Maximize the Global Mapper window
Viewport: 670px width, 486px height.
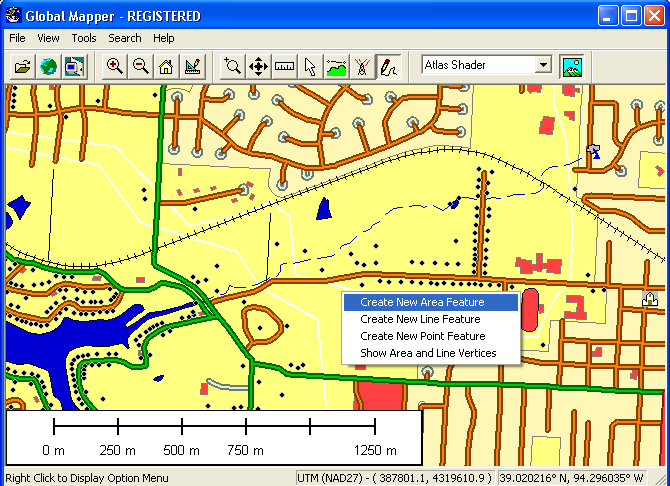pos(631,16)
